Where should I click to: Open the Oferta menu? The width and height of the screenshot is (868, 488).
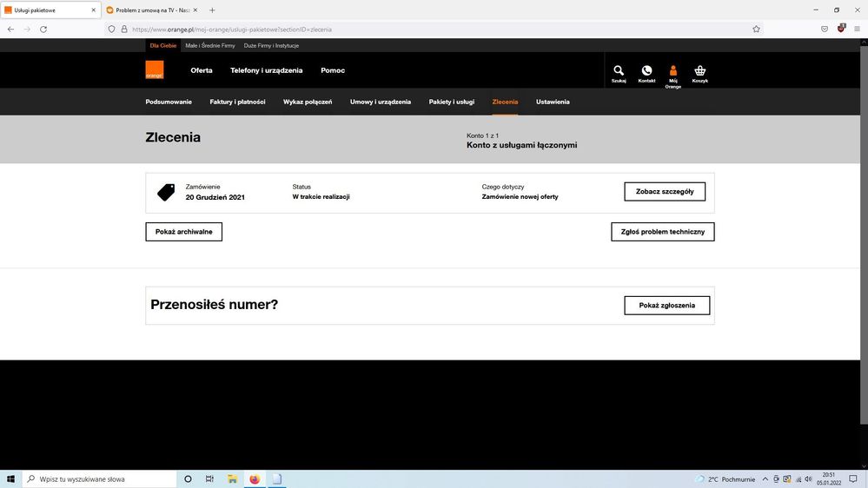[x=202, y=70]
